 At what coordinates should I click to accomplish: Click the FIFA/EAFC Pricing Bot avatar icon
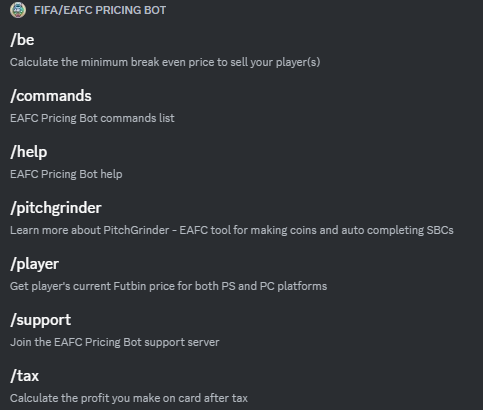pos(18,10)
